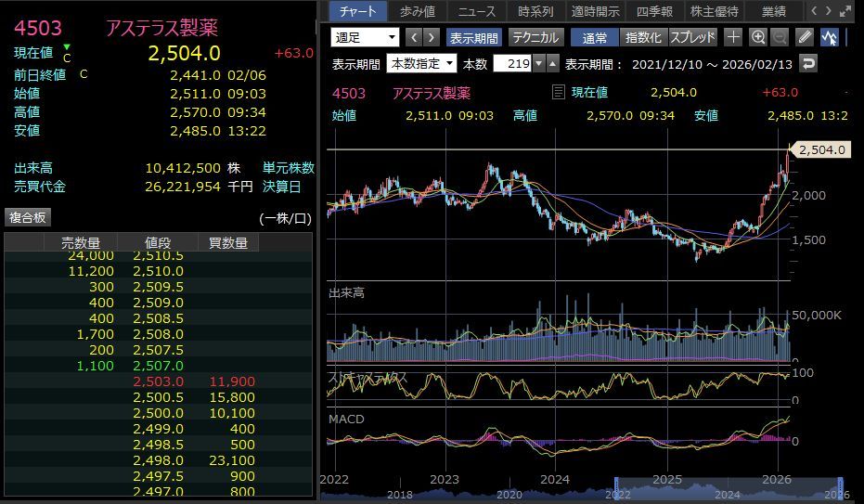Toggle the chart cursor pointer icon
Screen dimensions: 864x504
tap(830, 37)
